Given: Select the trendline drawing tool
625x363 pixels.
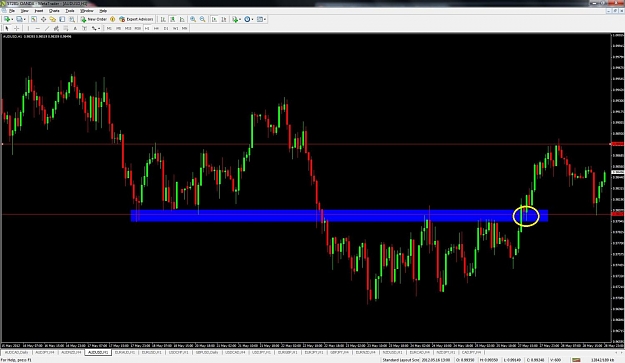Looking at the screenshot, I should tap(47, 28).
